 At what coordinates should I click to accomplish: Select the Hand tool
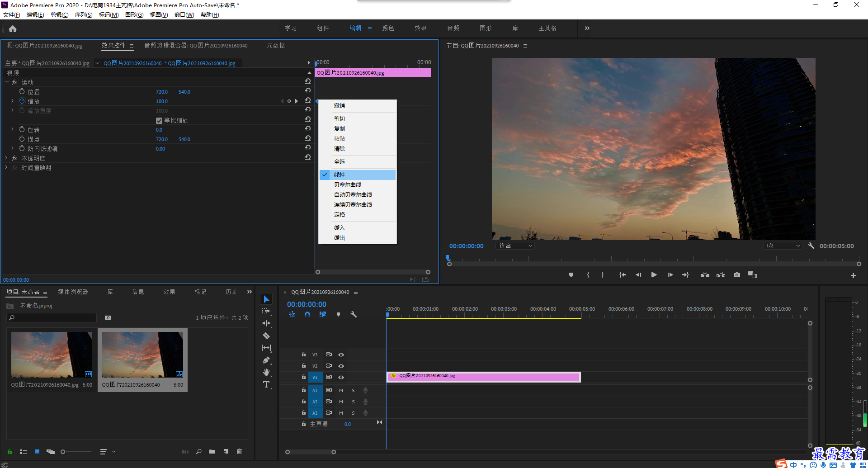266,372
